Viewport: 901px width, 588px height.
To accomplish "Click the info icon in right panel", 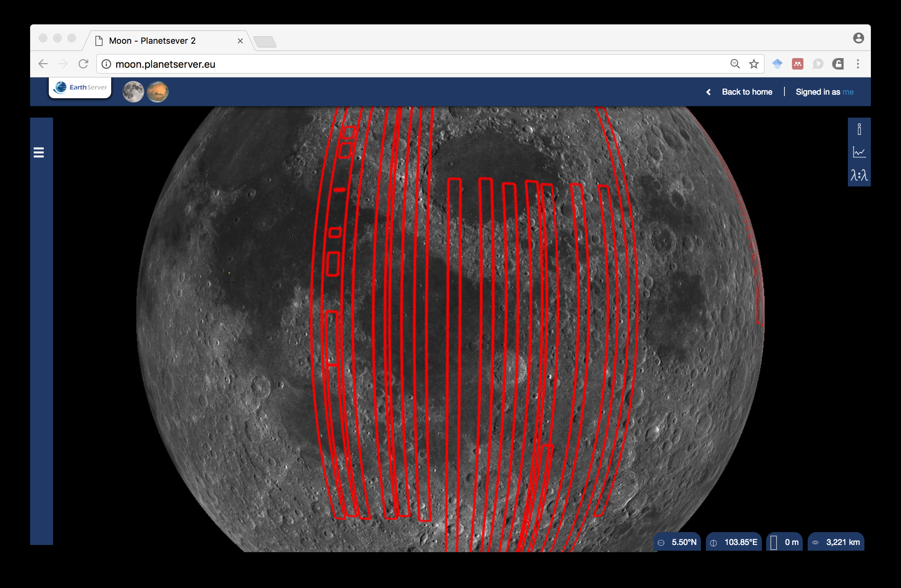I will tap(859, 130).
